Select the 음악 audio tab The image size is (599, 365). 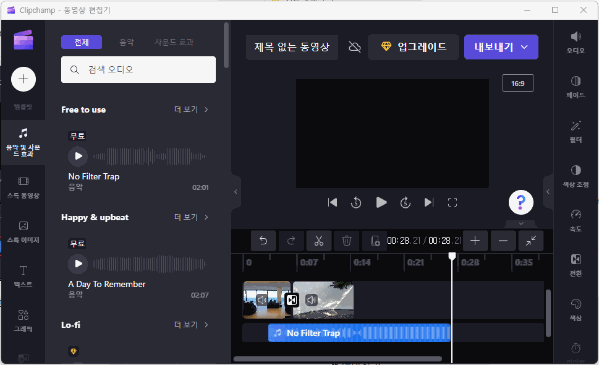tap(126, 42)
